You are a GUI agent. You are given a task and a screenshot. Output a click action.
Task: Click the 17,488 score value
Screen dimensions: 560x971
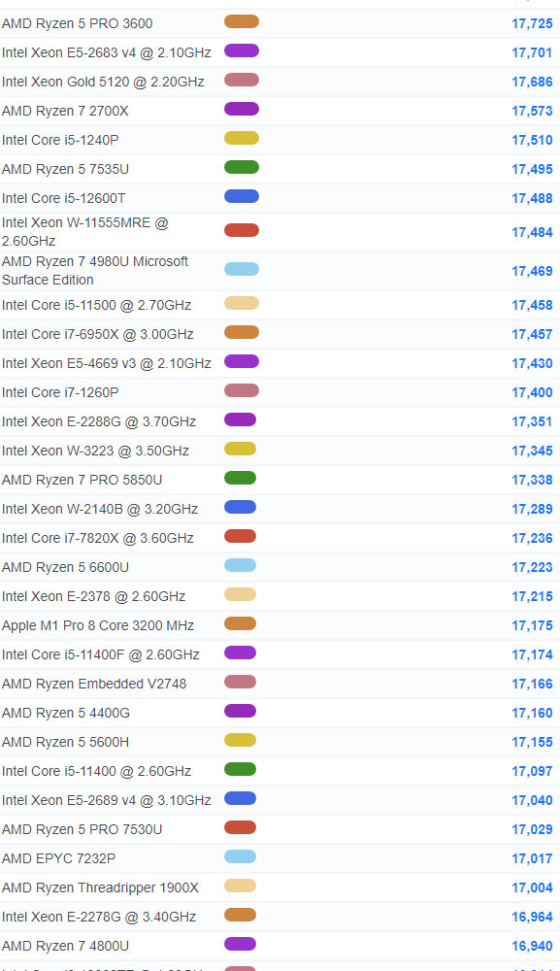pyautogui.click(x=532, y=198)
